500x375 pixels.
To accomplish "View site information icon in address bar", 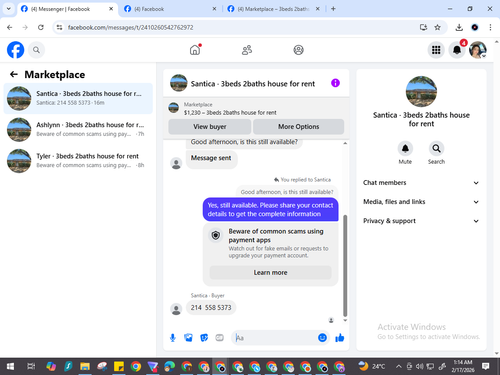I will 59,27.
